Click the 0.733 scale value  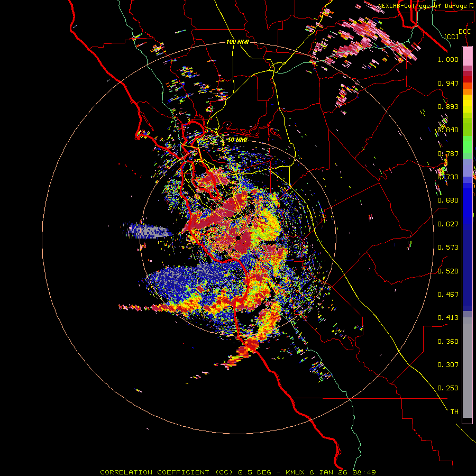pyautogui.click(x=448, y=177)
